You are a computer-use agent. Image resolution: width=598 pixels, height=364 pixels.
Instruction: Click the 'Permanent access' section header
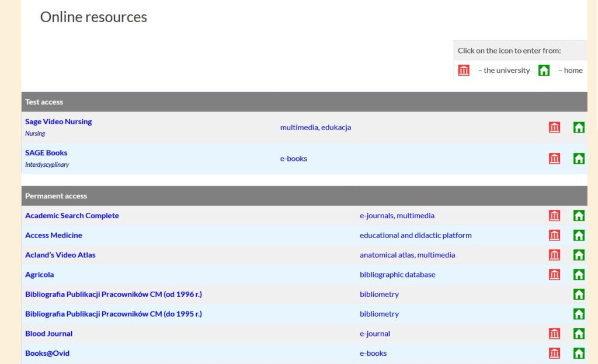coord(304,195)
